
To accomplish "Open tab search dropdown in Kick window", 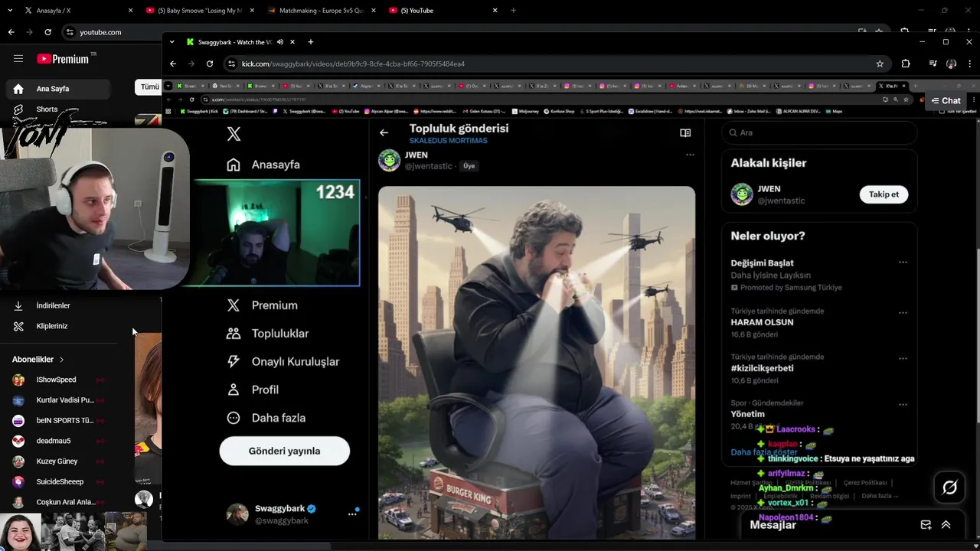I will tap(171, 42).
